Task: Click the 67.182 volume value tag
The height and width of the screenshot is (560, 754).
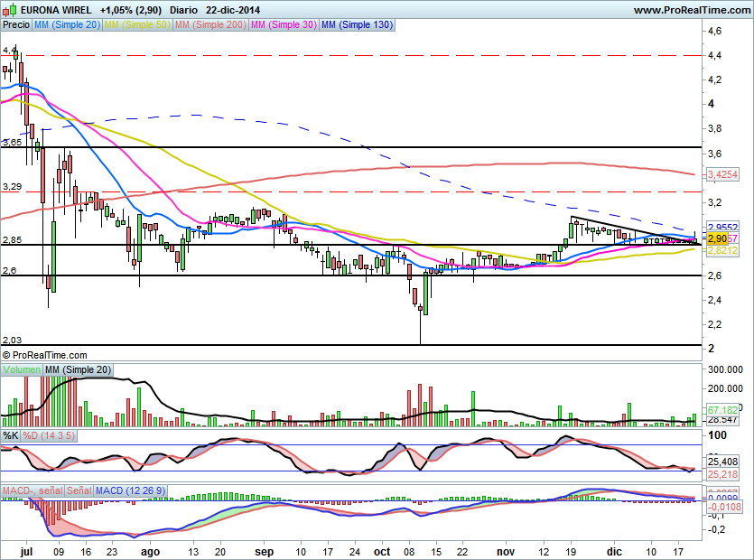Action: (722, 410)
